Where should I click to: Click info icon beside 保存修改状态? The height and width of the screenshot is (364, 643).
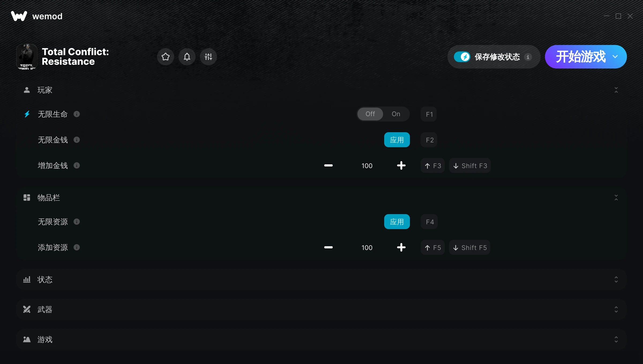click(528, 57)
